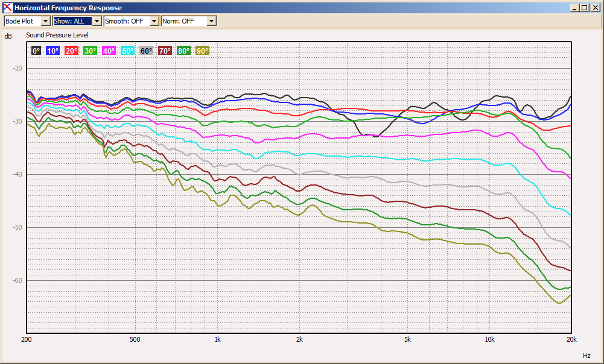This screenshot has height=364, width=604.
Task: Toggle the 20° curve legend label
Action: pos(71,51)
